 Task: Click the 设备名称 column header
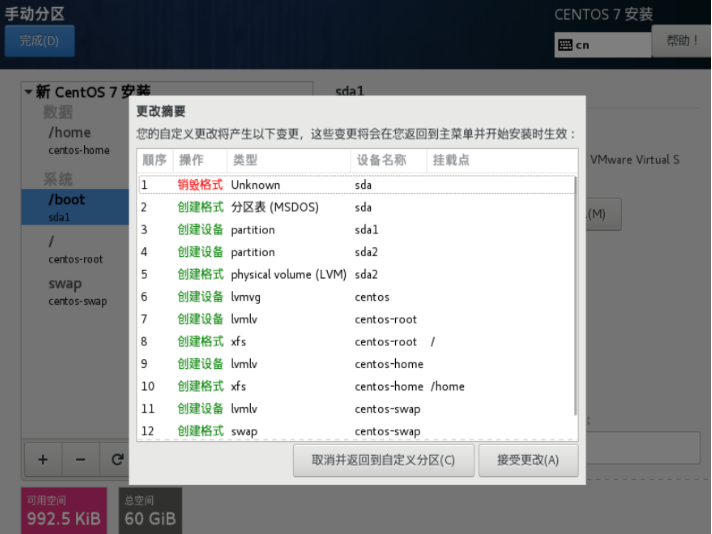pos(389,160)
